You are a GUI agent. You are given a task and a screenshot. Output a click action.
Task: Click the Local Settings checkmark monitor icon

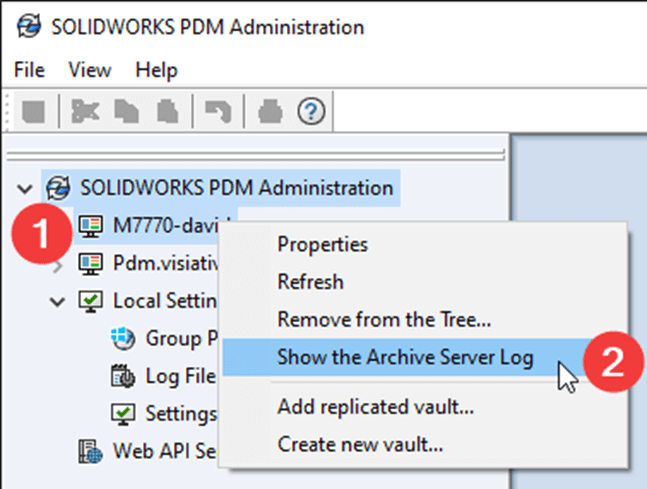point(91,301)
